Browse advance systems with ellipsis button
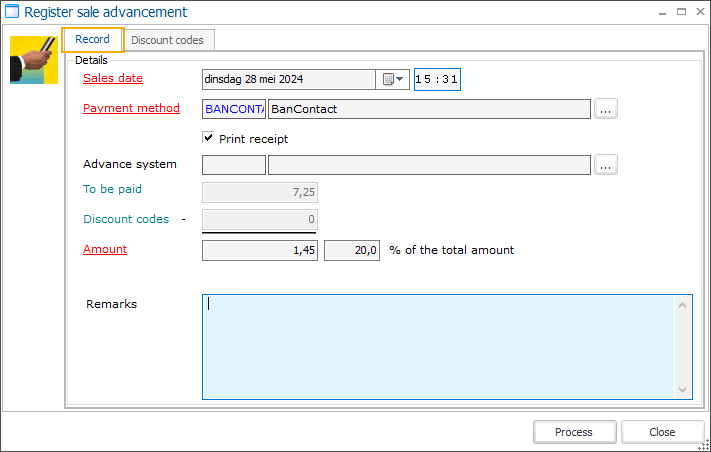The height and width of the screenshot is (452, 711). tap(606, 165)
